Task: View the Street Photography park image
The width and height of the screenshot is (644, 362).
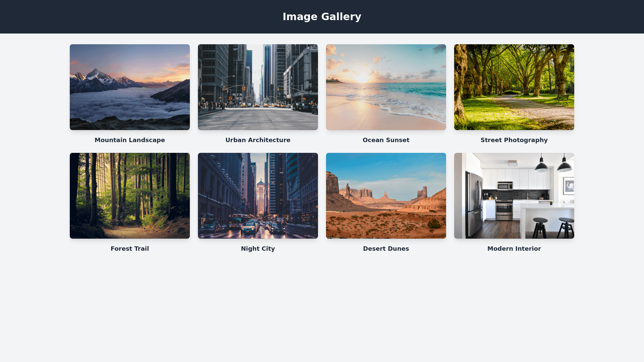Action: tap(514, 87)
